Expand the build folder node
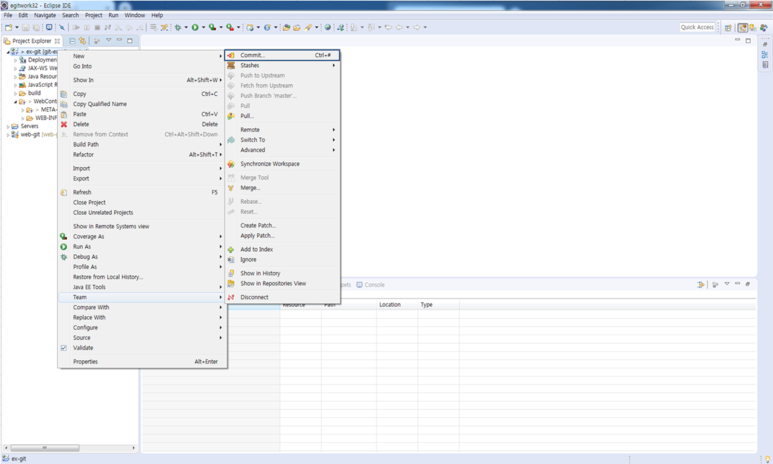 (15, 93)
